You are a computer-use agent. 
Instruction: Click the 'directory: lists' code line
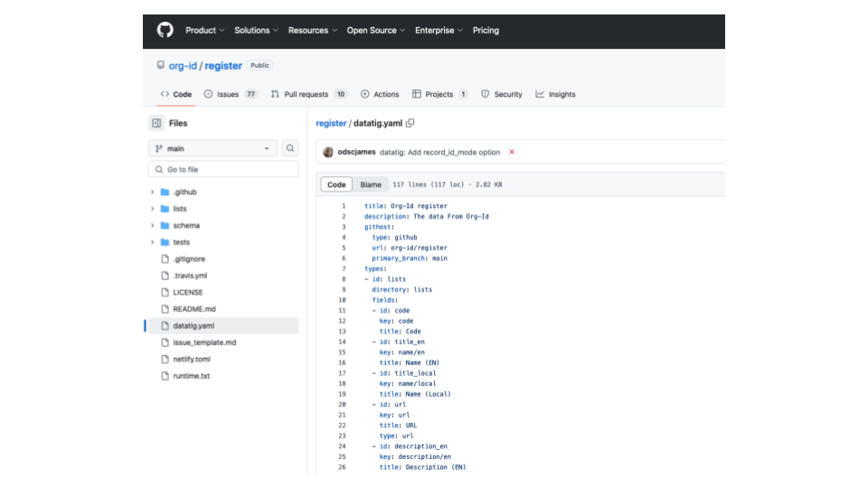coord(401,290)
